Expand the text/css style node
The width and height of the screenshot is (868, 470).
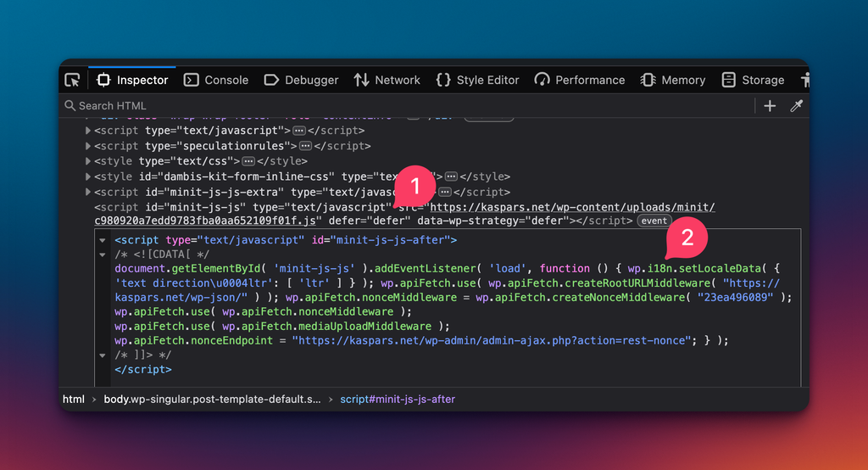pos(87,161)
